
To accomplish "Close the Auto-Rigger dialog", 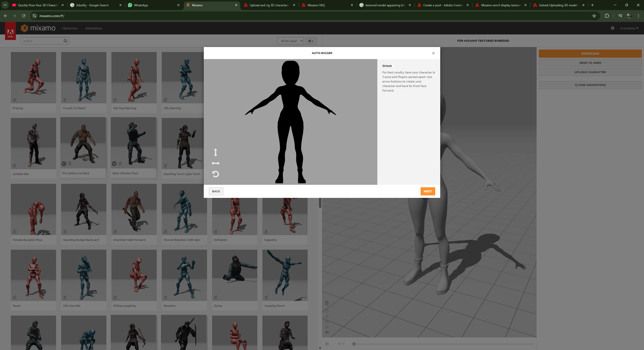I will click(433, 53).
